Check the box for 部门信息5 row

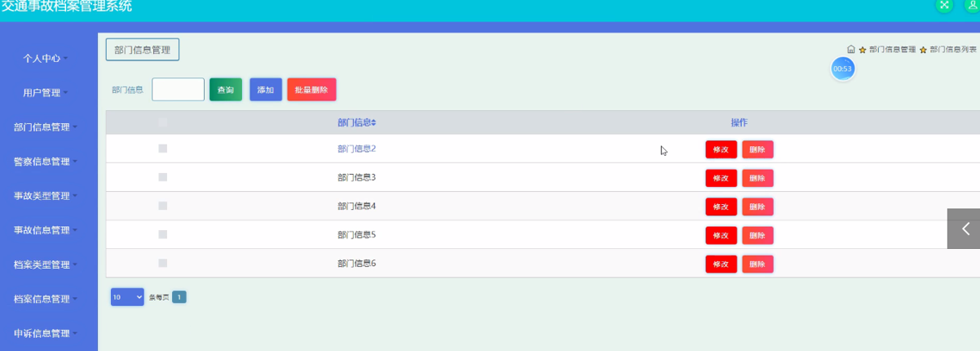pyautogui.click(x=163, y=234)
